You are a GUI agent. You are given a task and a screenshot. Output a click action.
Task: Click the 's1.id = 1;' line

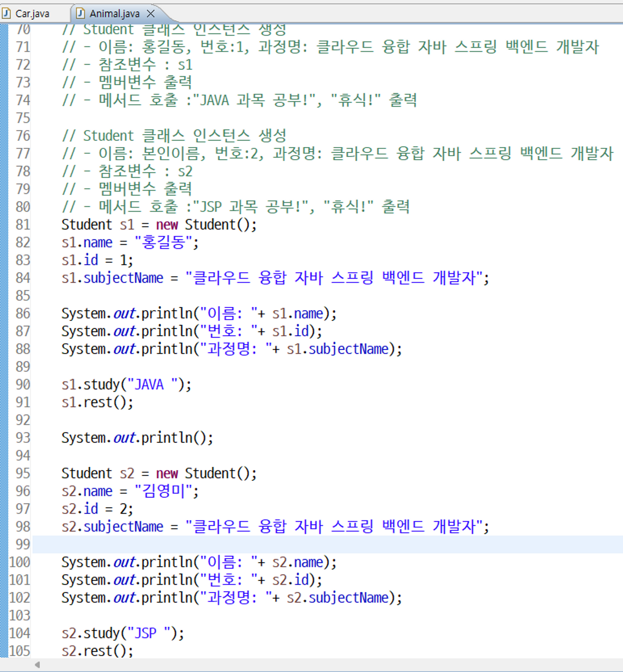tap(97, 260)
